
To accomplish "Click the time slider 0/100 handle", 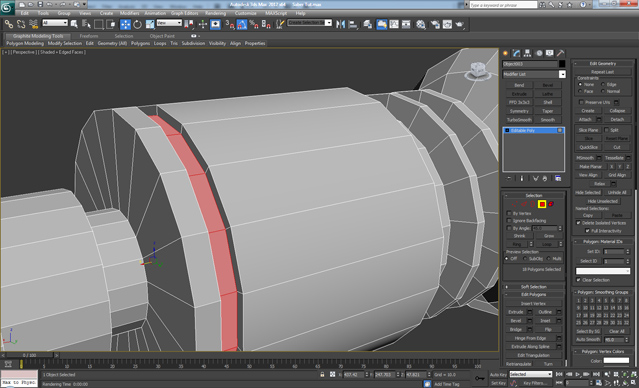I will [29, 355].
